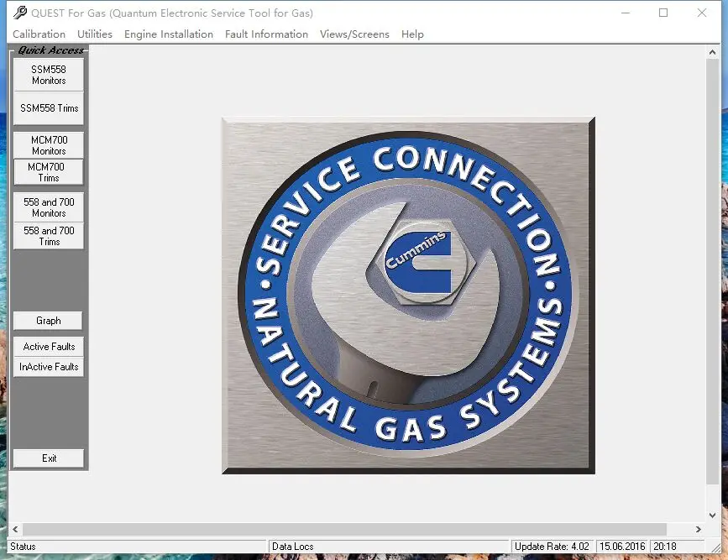View the InActive Faults list

49,367
